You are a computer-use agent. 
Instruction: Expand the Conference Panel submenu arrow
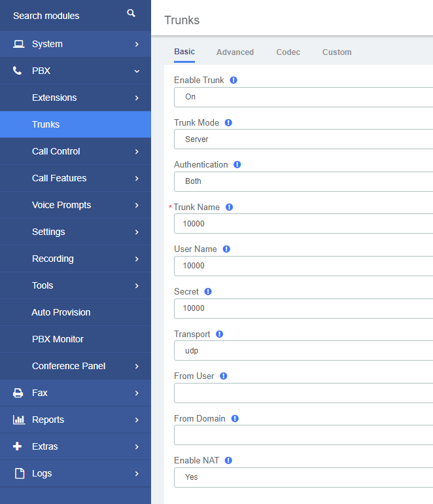[x=137, y=366]
